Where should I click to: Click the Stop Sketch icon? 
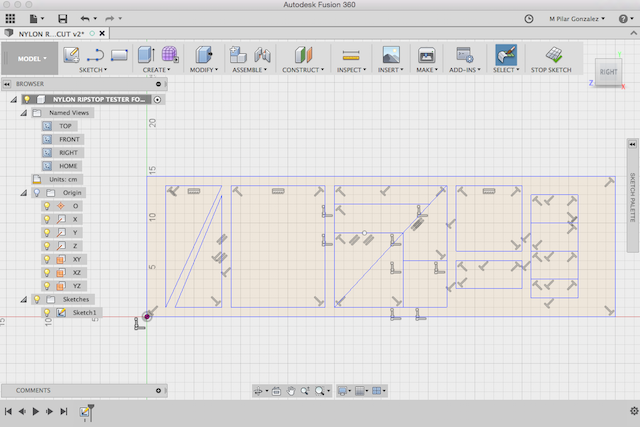tap(552, 55)
